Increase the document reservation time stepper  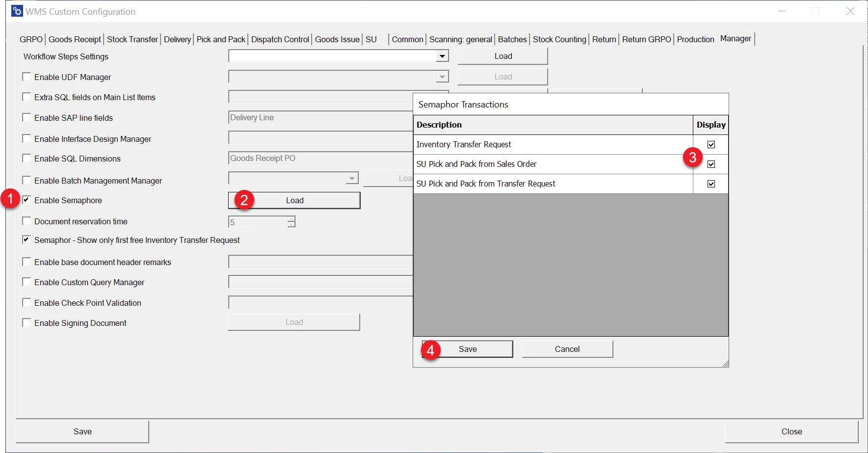click(291, 219)
